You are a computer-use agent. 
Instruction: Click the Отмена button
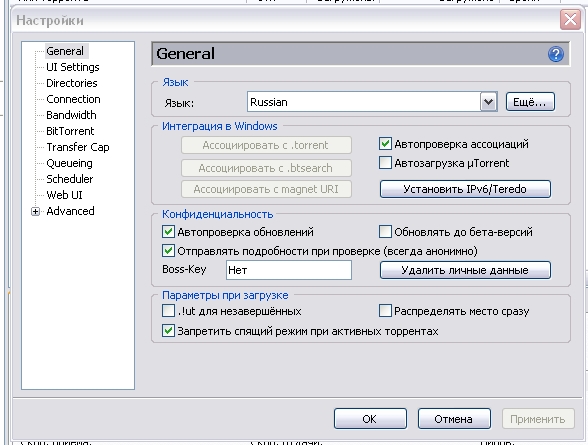(454, 418)
